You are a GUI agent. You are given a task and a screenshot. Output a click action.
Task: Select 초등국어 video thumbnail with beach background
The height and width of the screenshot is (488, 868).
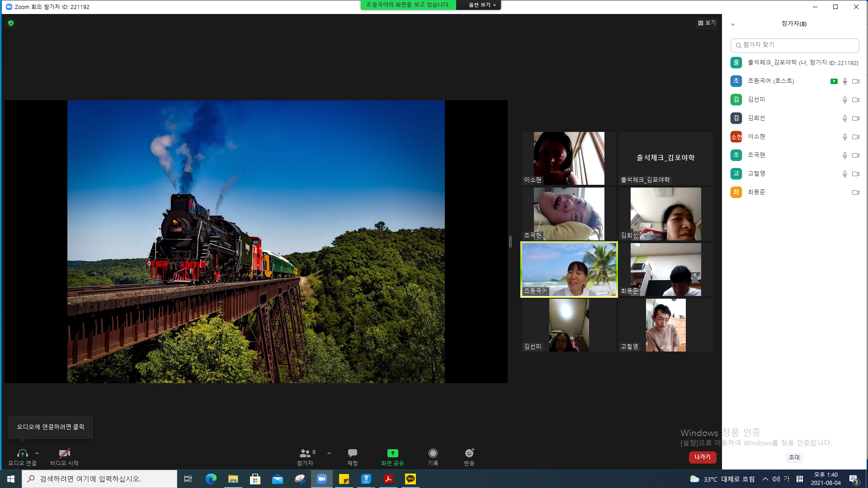pos(569,270)
